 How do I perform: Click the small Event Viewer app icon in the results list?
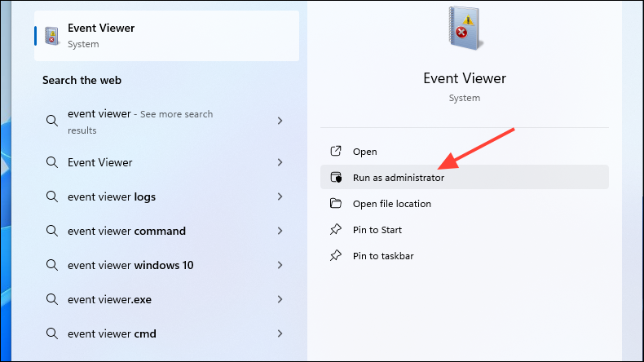(x=51, y=36)
